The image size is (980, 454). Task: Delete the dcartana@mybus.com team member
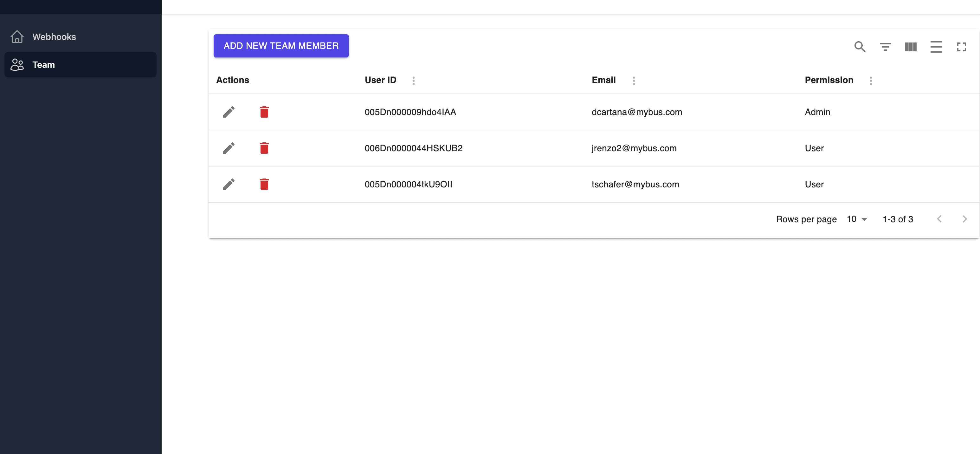[264, 112]
